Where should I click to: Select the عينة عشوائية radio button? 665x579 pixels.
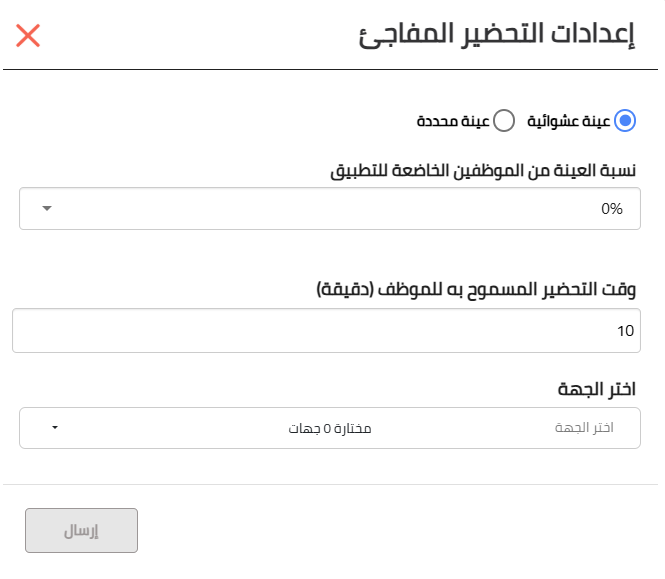click(x=625, y=121)
